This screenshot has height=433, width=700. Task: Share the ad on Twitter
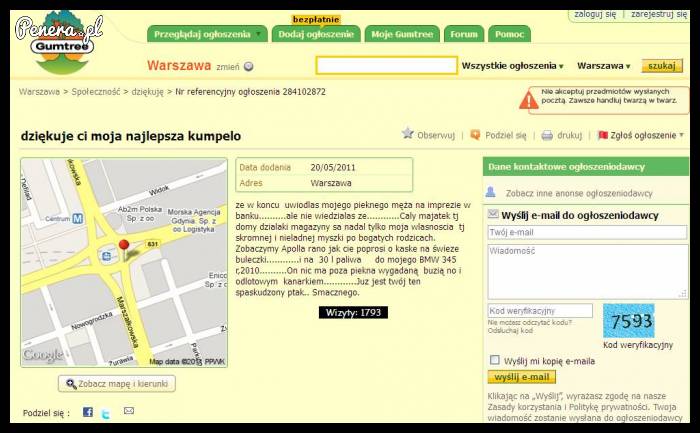(x=106, y=414)
